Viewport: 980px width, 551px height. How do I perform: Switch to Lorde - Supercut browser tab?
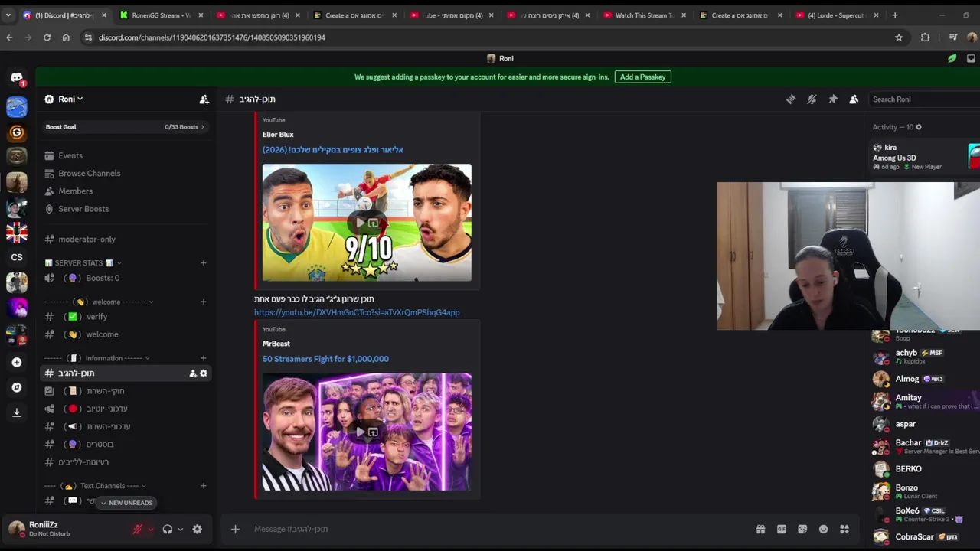point(836,15)
